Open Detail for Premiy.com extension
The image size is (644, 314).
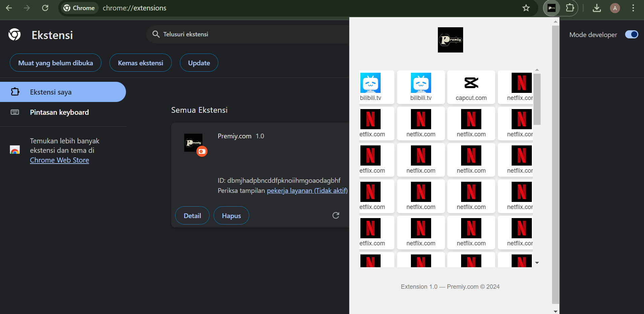pos(192,216)
